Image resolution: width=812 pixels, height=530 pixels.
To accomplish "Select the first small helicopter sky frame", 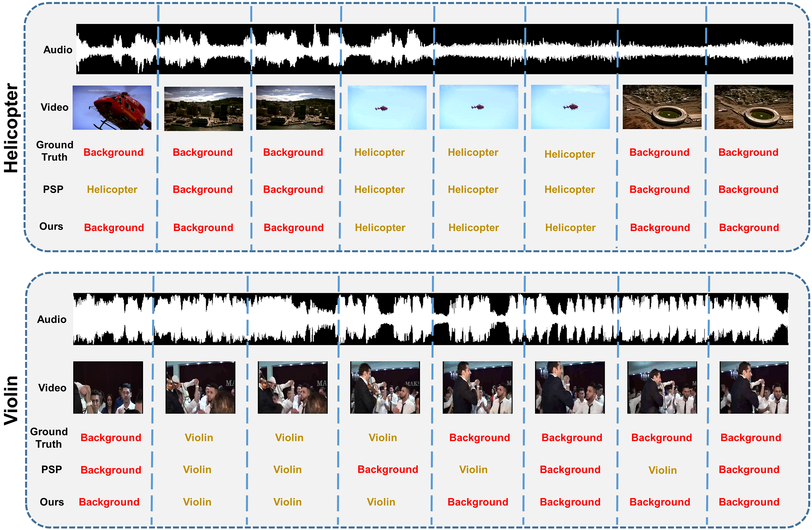I will pyautogui.click(x=387, y=107).
